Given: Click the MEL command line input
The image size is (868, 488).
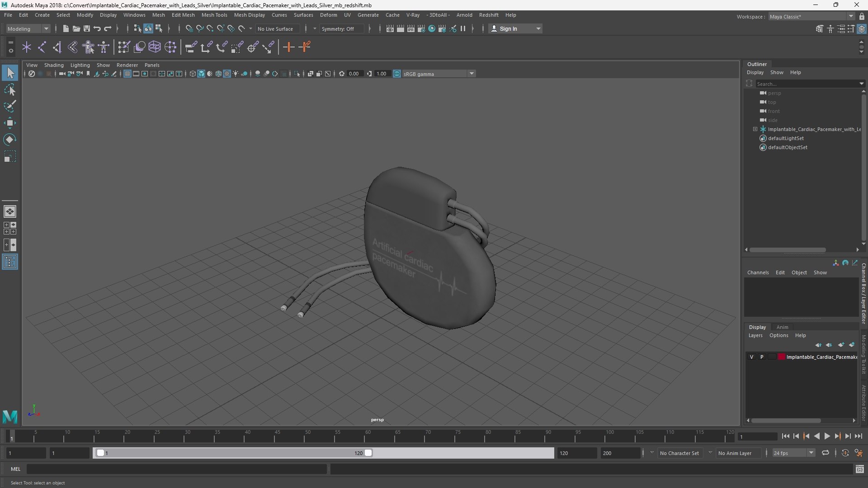Looking at the screenshot, I should pos(176,469).
